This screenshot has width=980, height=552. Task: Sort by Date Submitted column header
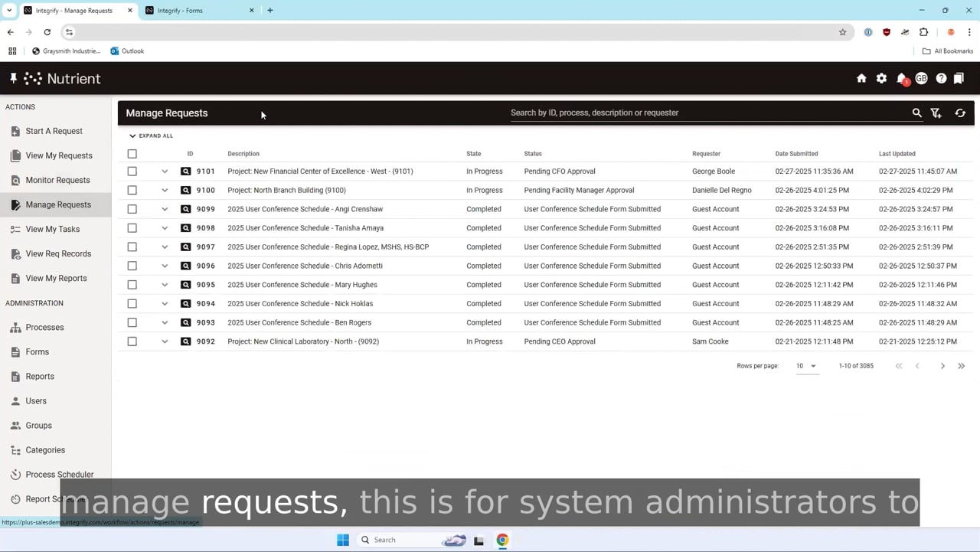[x=796, y=154]
